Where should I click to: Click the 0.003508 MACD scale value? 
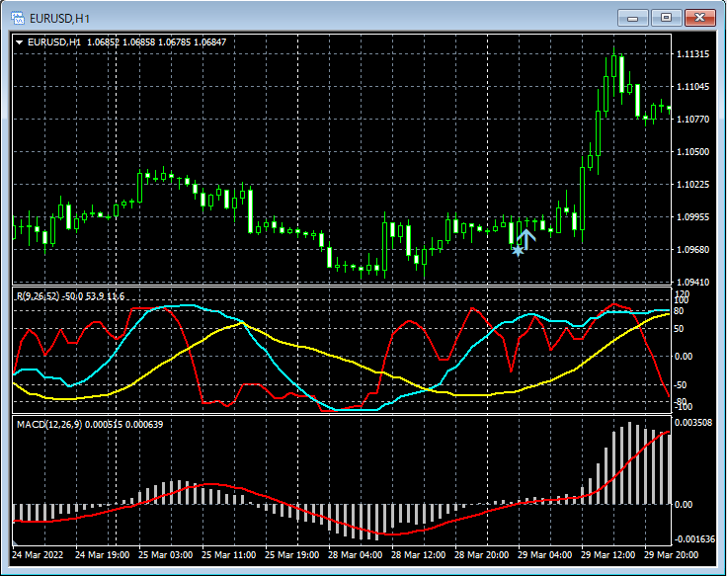(695, 423)
